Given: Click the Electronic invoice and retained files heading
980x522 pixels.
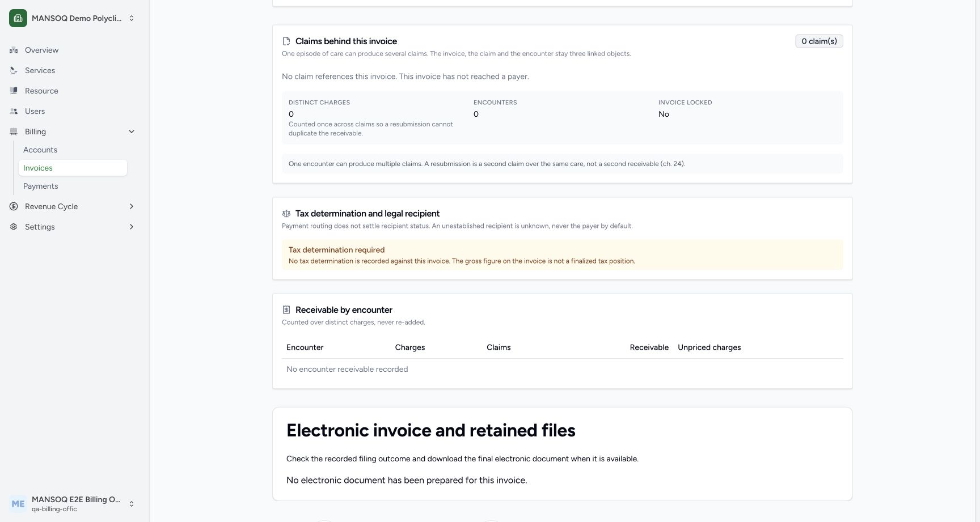Looking at the screenshot, I should 431,431.
